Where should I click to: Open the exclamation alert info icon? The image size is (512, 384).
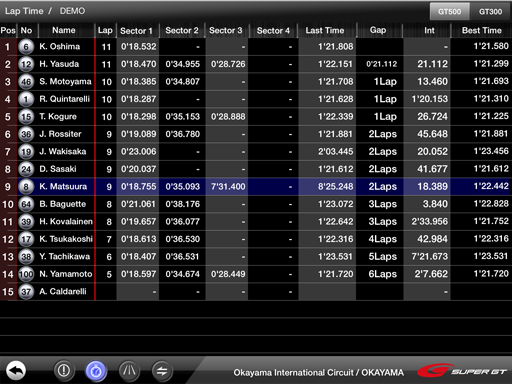coord(64,371)
